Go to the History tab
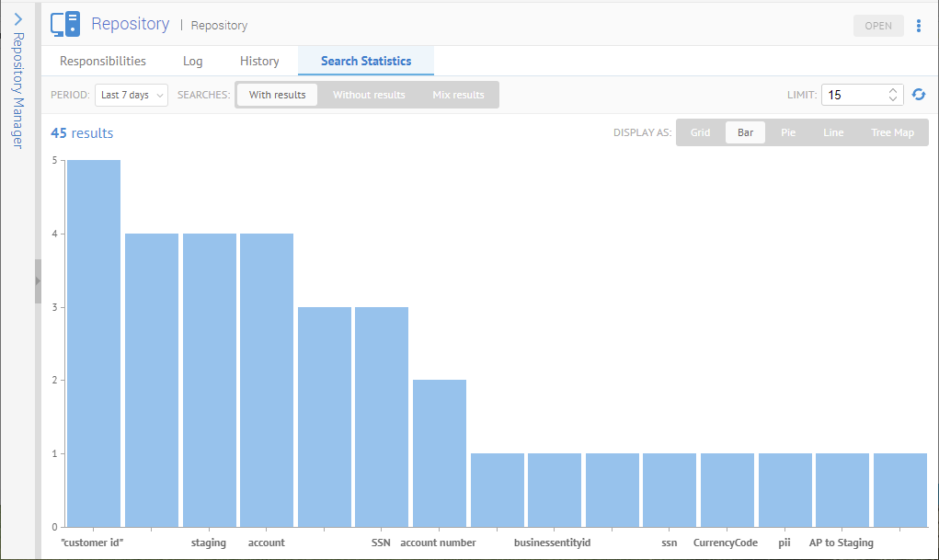This screenshot has width=939, height=560. 259,61
